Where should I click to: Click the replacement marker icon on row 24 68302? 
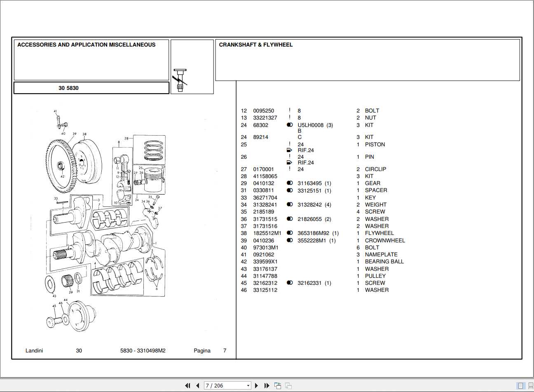pos(290,125)
